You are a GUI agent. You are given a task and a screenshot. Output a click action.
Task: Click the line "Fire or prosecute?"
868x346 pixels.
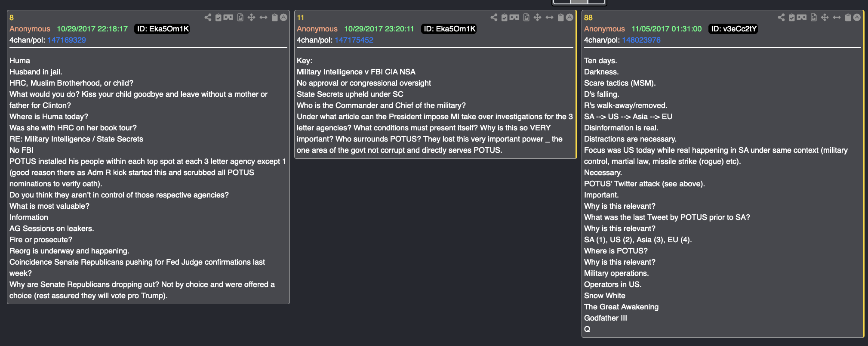(41, 240)
